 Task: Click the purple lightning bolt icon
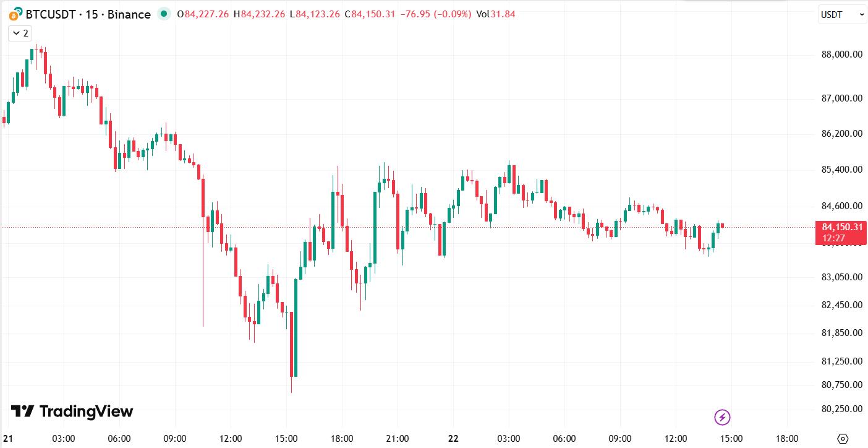pos(722,417)
